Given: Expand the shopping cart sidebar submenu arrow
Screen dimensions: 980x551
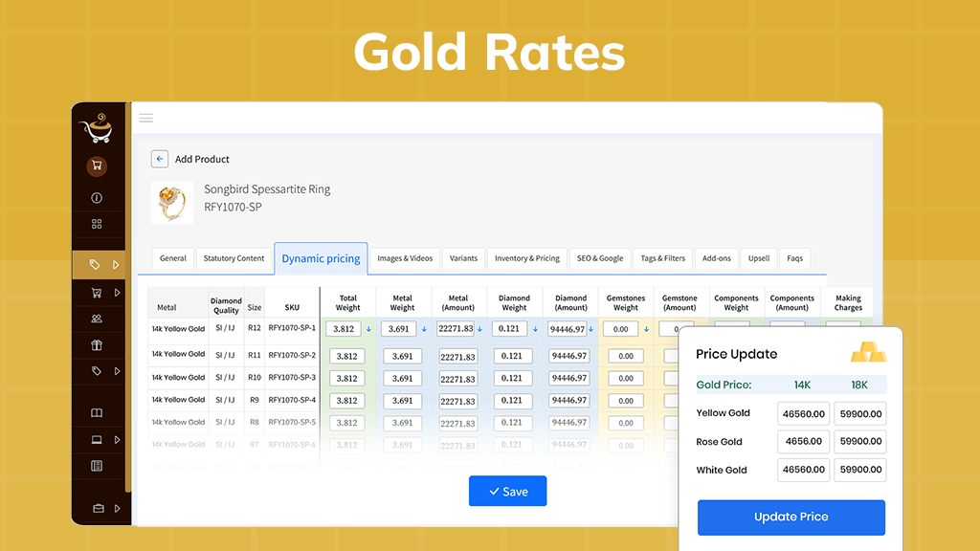Looking at the screenshot, I should pyautogui.click(x=116, y=293).
